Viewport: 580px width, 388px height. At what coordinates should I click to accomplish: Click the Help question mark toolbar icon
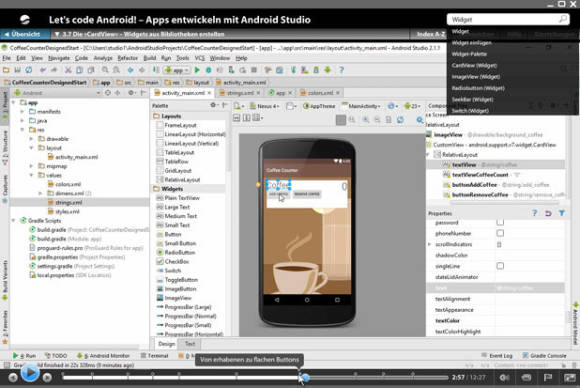point(341,70)
